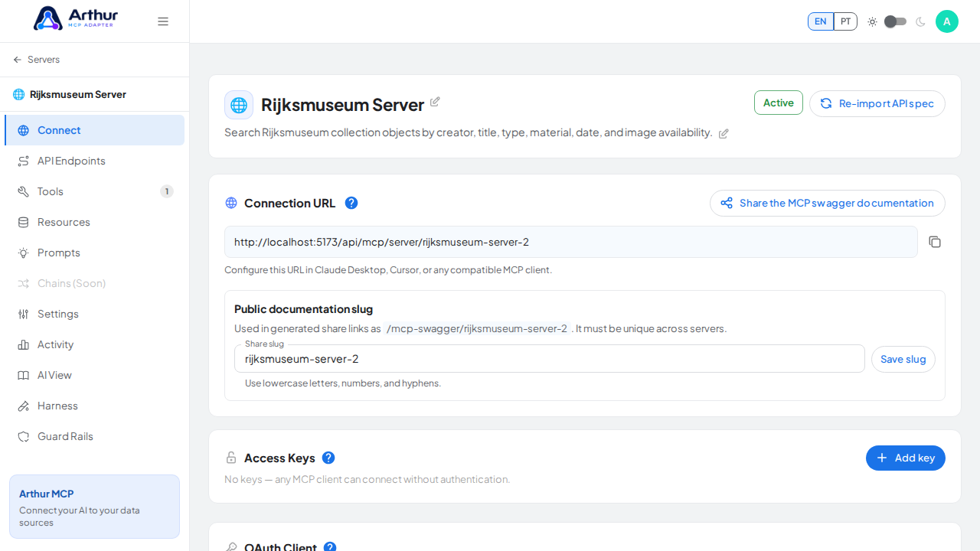This screenshot has width=980, height=551.
Task: Open Tools section in sidebar
Action: (x=94, y=191)
